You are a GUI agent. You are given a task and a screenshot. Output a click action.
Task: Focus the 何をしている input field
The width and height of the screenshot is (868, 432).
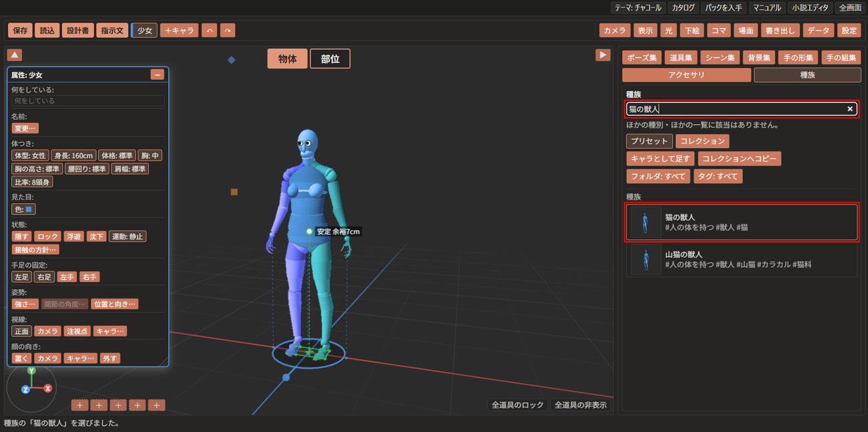[x=88, y=101]
